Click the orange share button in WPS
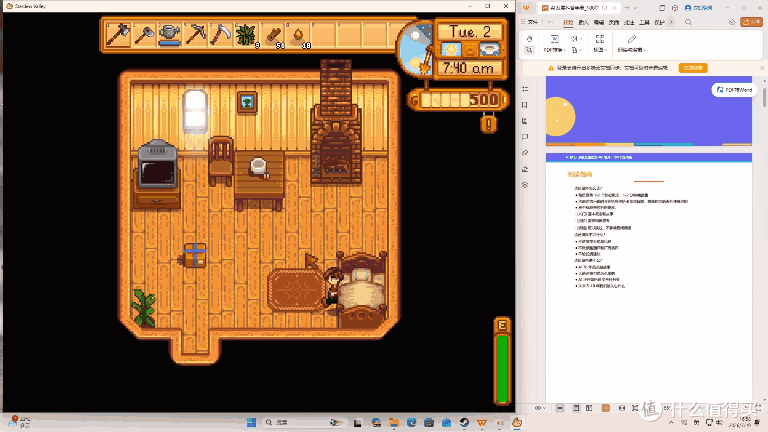The image size is (768, 432). coord(752,22)
